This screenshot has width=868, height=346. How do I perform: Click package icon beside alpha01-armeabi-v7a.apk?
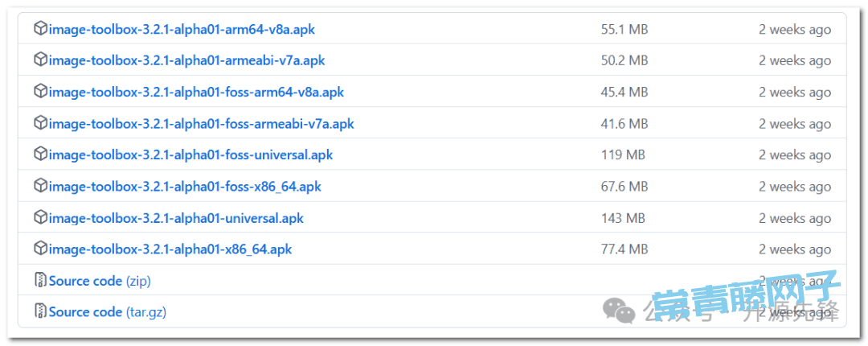click(40, 60)
